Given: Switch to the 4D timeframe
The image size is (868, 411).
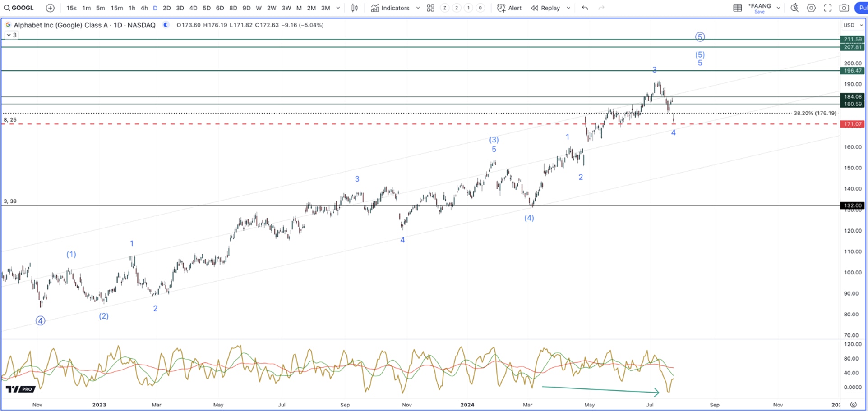Looking at the screenshot, I should [193, 8].
